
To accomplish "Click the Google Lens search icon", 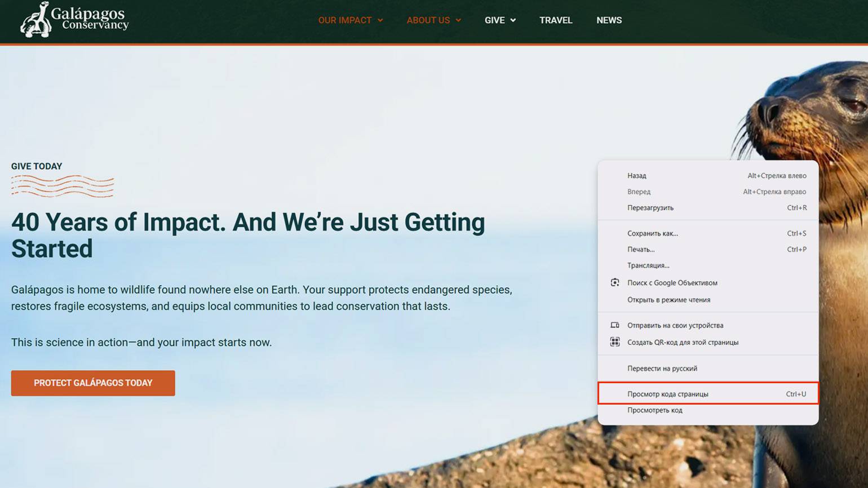I will pyautogui.click(x=615, y=282).
